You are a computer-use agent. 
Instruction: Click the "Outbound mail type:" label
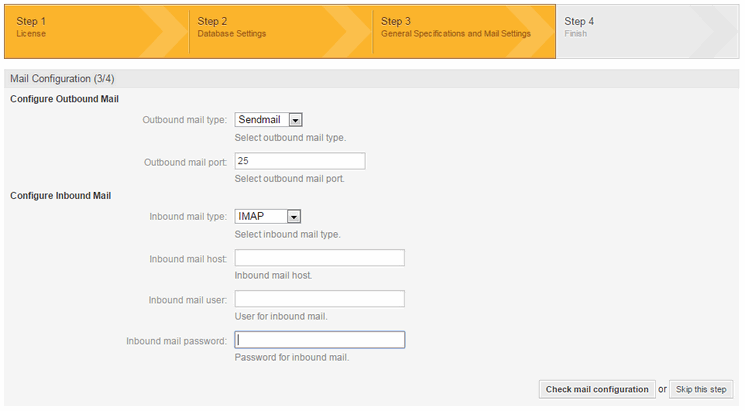click(185, 120)
